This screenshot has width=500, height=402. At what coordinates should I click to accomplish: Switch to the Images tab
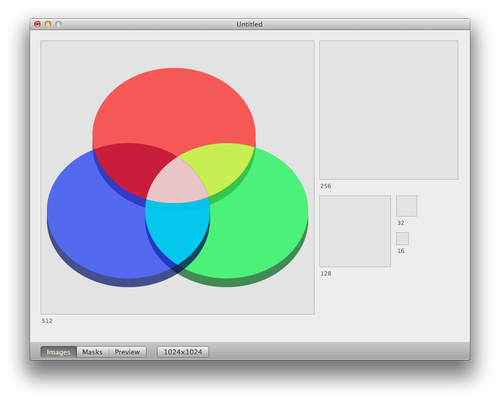click(x=59, y=352)
